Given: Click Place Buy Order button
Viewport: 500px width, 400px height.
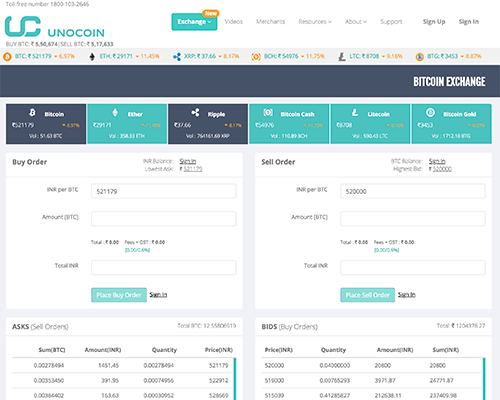Looking at the screenshot, I should (119, 295).
